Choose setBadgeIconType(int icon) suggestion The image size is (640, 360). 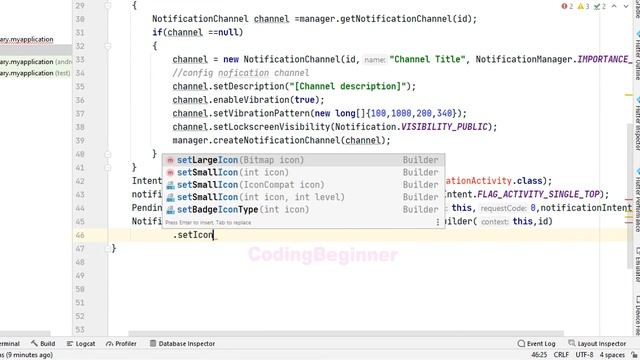point(303,210)
